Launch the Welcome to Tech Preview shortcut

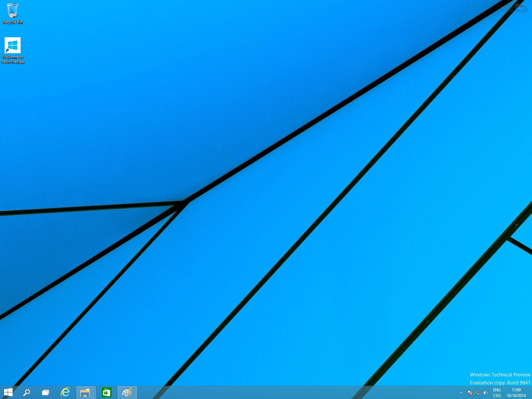(13, 45)
